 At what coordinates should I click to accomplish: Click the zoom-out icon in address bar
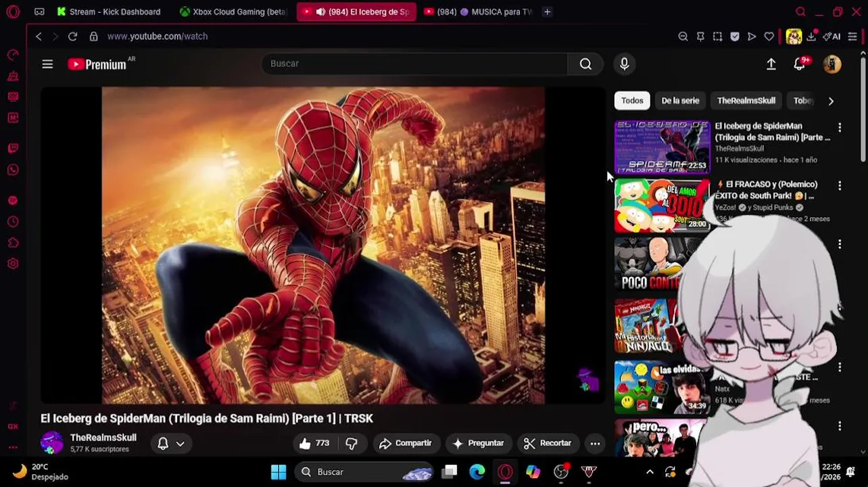tap(683, 37)
